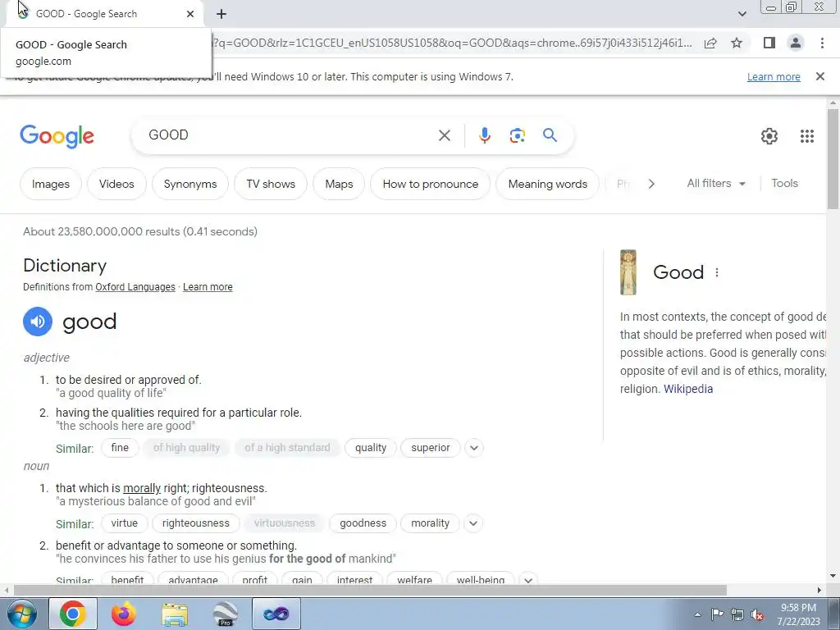Close the GOOD - Google Search tab
Image resolution: width=840 pixels, height=630 pixels.
click(x=190, y=14)
